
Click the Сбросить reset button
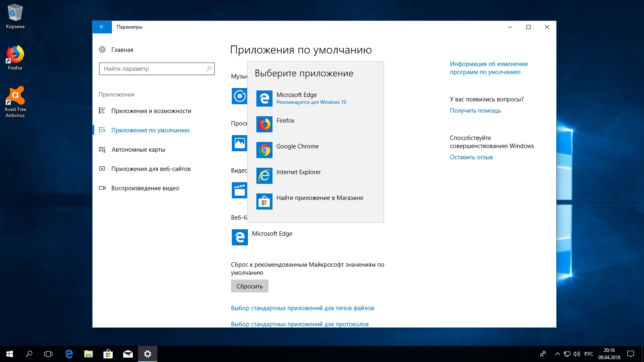click(x=250, y=286)
